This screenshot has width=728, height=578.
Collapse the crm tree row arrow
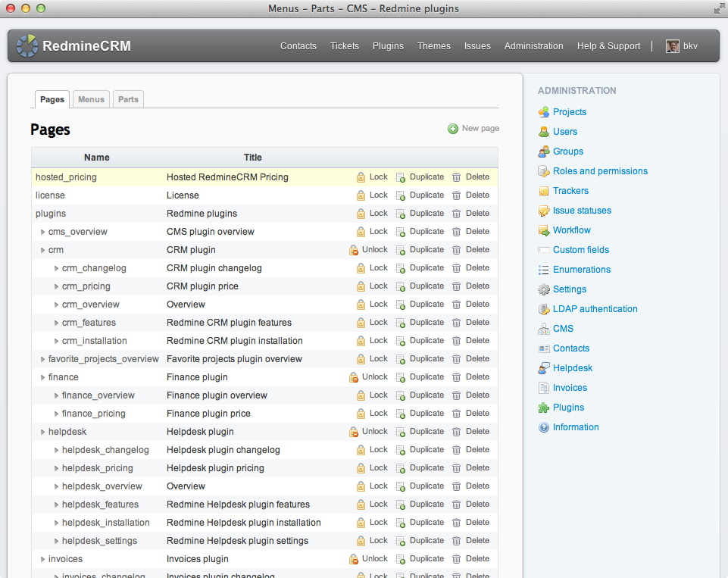click(42, 250)
